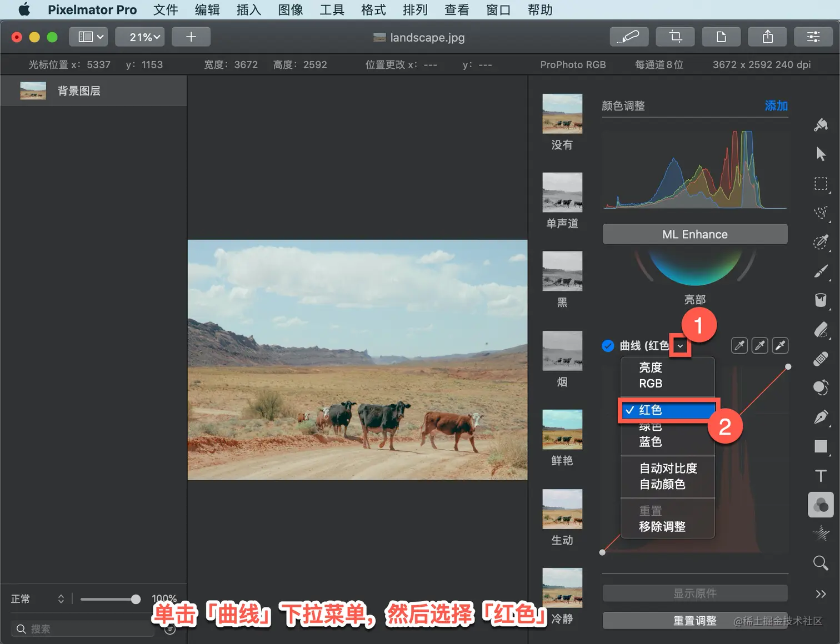Apply the 没有 preset thumbnail
This screenshot has height=644, width=840.
pos(562,114)
